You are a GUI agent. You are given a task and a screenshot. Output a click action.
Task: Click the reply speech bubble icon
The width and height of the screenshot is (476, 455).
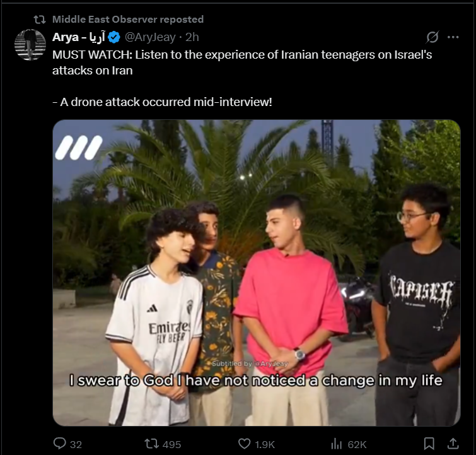(x=59, y=444)
